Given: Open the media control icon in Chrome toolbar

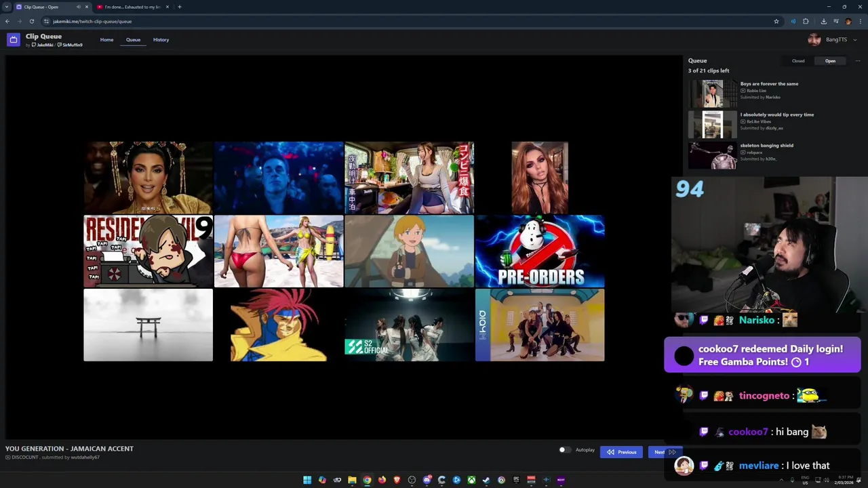Looking at the screenshot, I should coord(835,21).
